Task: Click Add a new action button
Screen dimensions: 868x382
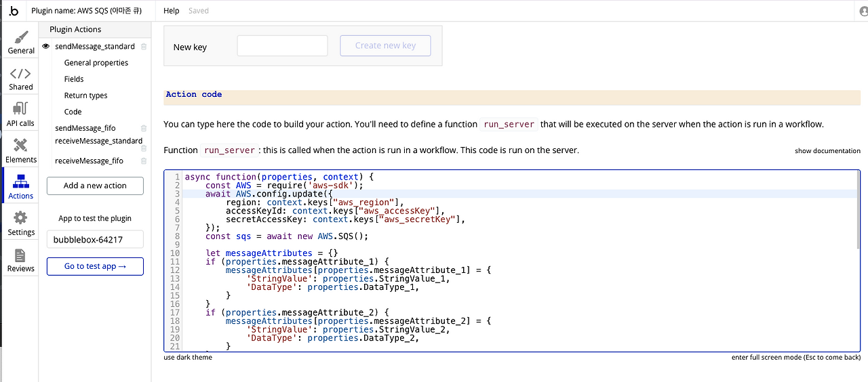Action: click(x=95, y=186)
